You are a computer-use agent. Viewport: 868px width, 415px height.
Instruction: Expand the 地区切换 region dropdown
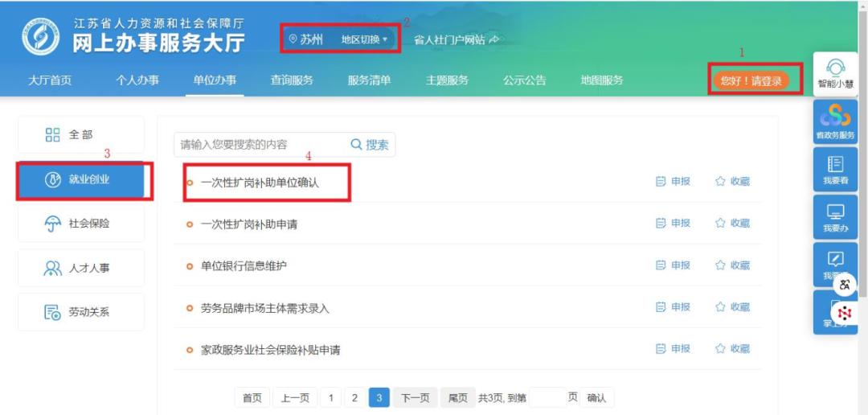(x=364, y=39)
